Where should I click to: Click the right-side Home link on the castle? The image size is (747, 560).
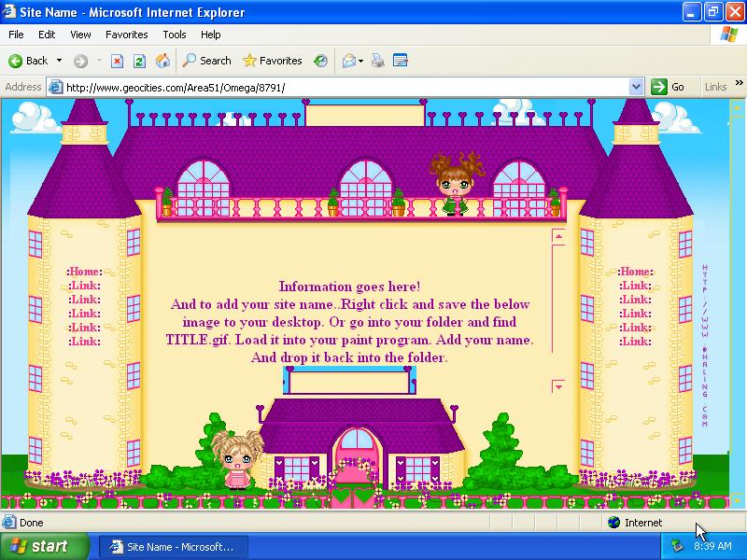coord(636,272)
